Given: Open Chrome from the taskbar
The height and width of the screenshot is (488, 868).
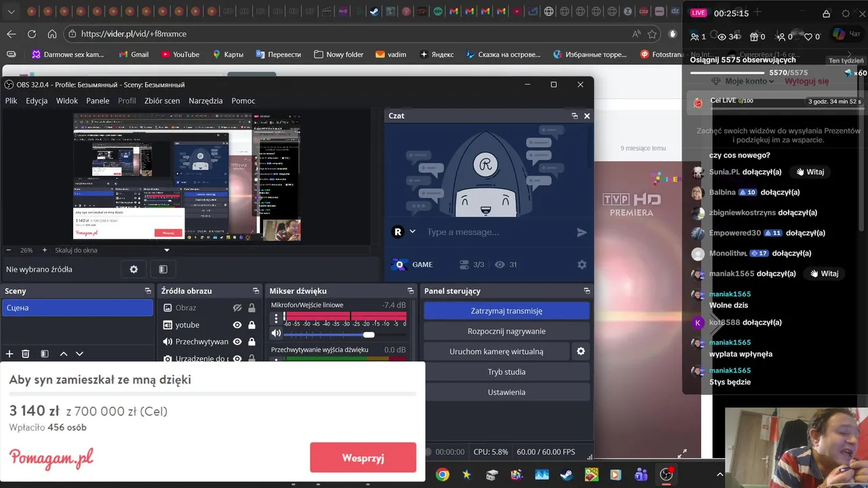Looking at the screenshot, I should click(x=443, y=474).
